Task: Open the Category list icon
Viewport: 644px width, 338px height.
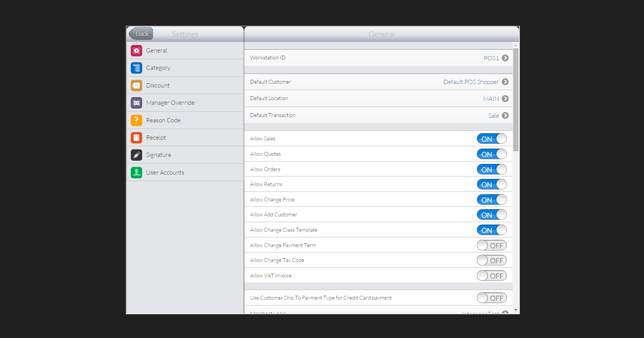Action: (136, 68)
